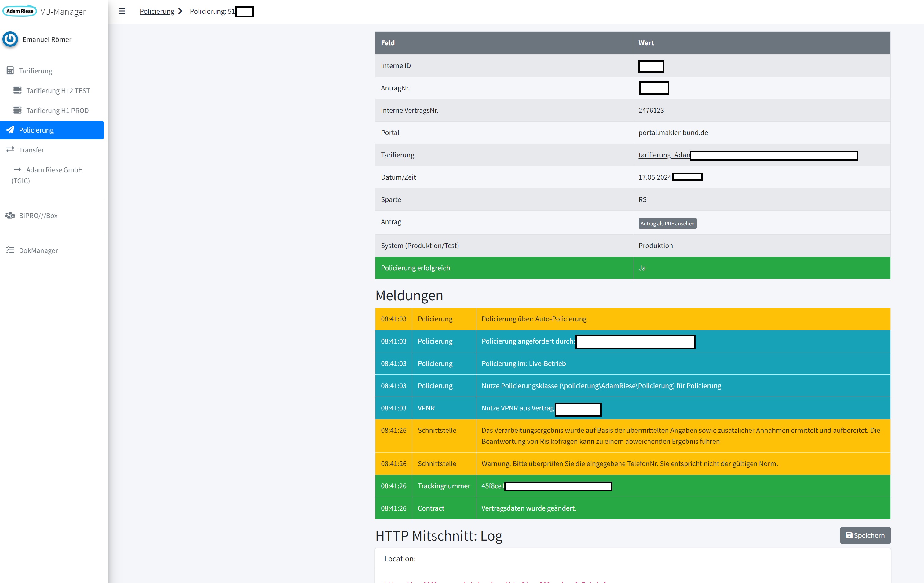Screen dimensions: 924x583
Task: Click the hamburger menu toggle icon
Action: (122, 11)
